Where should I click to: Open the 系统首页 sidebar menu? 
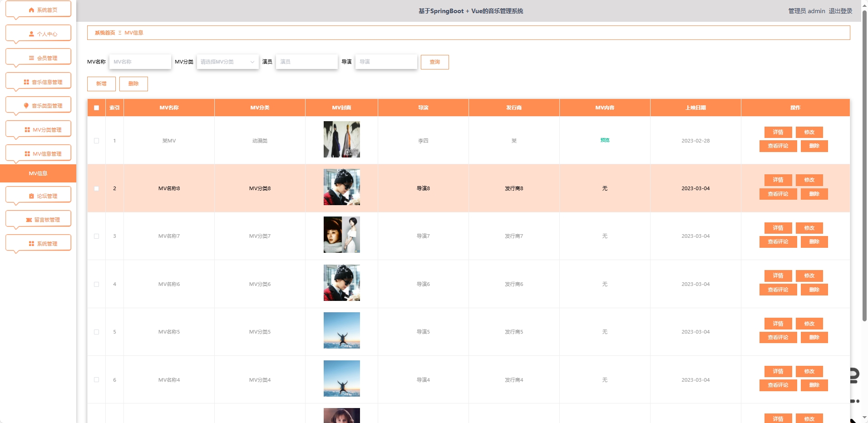[38, 10]
